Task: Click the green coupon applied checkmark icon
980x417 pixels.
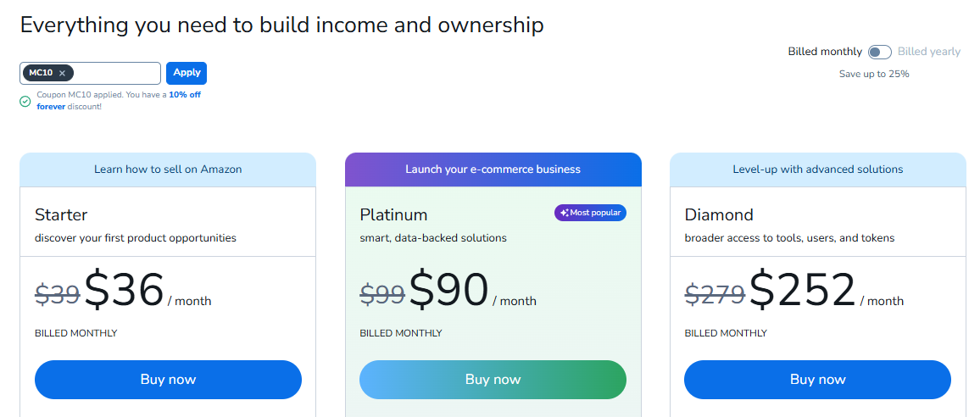Action: coord(25,101)
